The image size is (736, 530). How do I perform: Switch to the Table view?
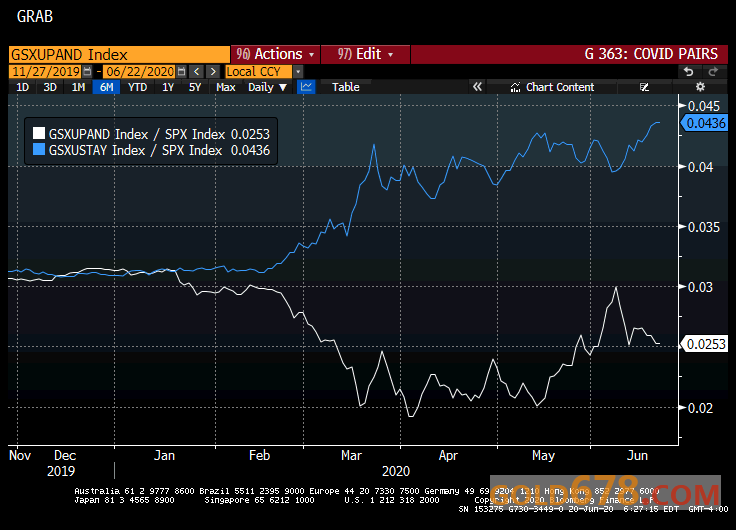tap(345, 87)
